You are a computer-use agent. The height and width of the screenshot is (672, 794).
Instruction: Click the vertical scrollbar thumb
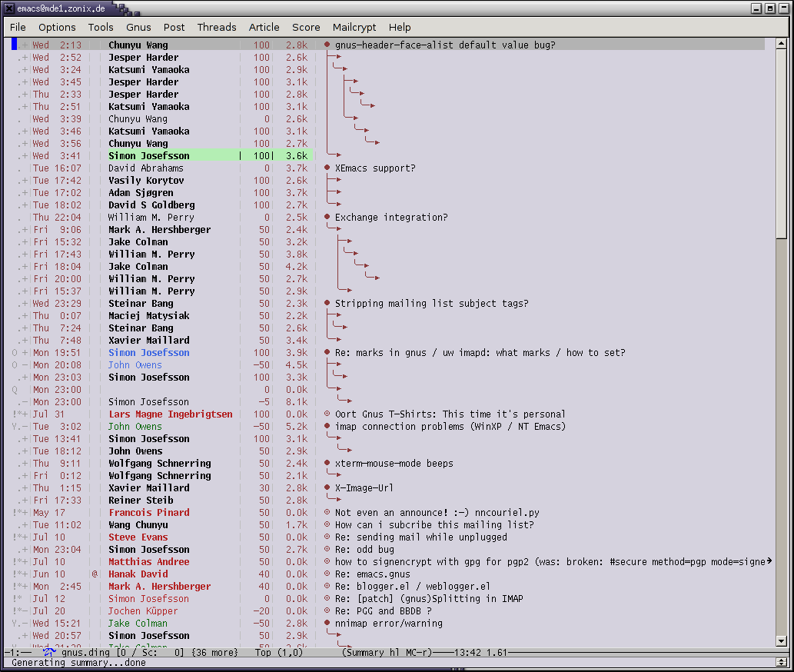pyautogui.click(x=782, y=143)
